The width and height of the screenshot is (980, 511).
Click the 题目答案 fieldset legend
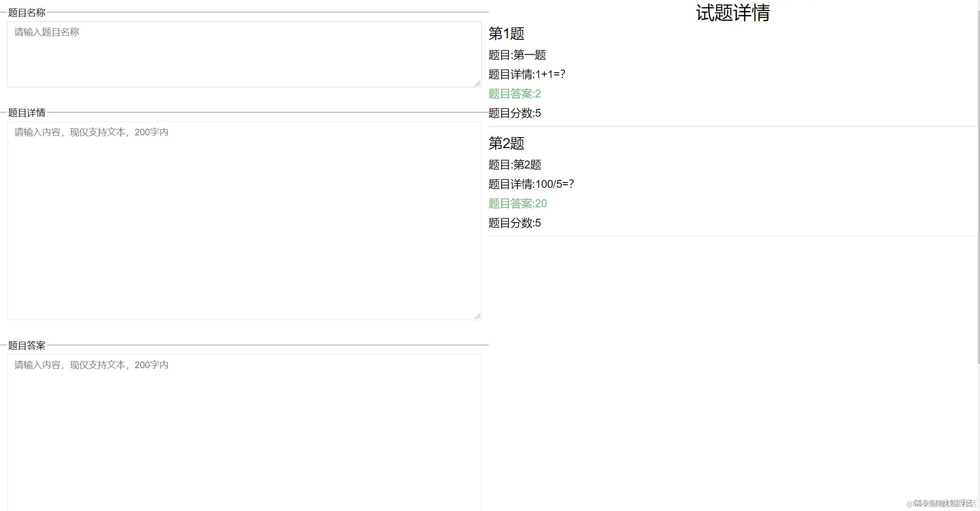pyautogui.click(x=26, y=345)
